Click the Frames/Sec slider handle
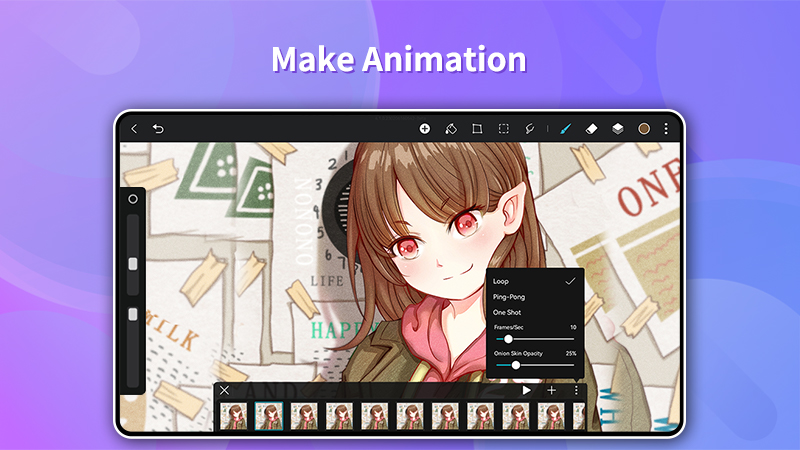 pos(508,339)
